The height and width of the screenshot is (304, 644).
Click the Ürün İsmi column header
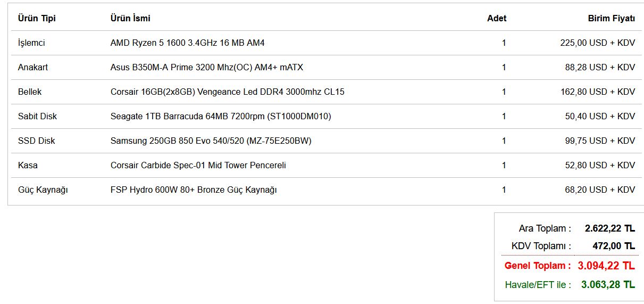pos(130,18)
